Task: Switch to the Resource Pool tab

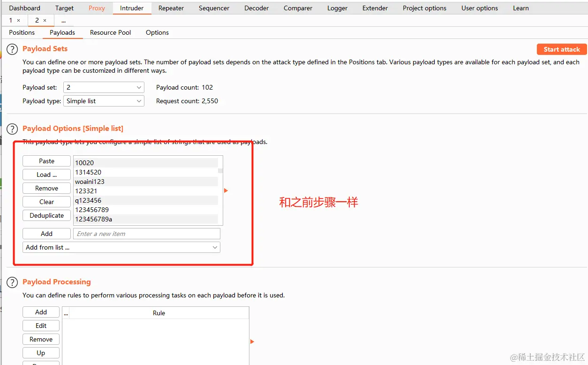Action: pos(110,32)
